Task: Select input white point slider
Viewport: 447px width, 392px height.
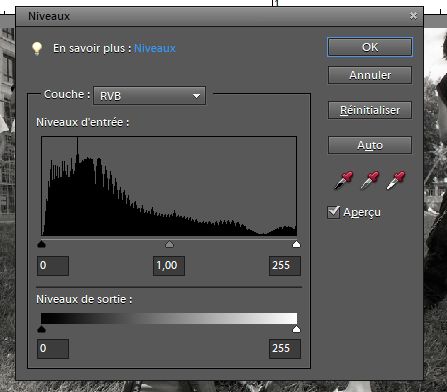Action: point(296,244)
